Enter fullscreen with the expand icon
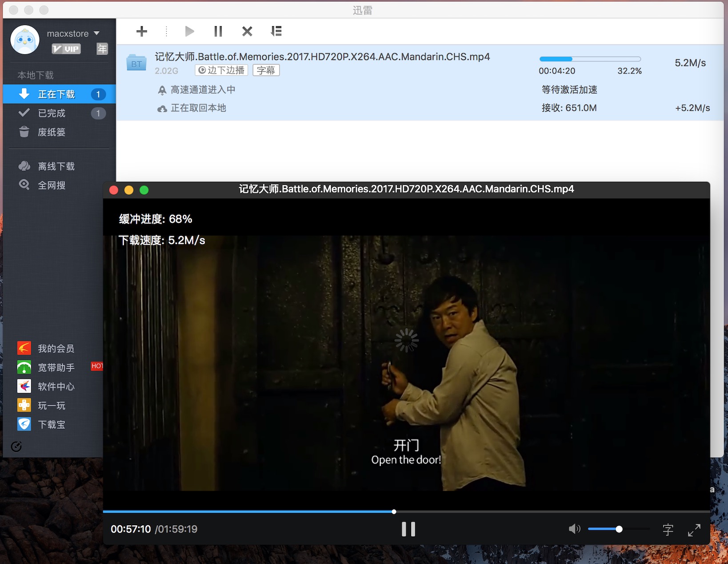Screen dimensions: 728x564 pyautogui.click(x=694, y=530)
